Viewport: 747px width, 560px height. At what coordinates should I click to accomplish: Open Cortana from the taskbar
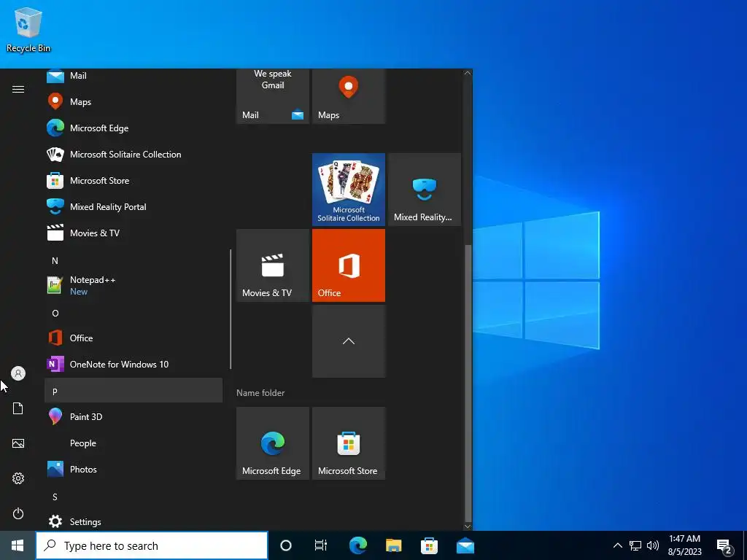click(x=286, y=545)
